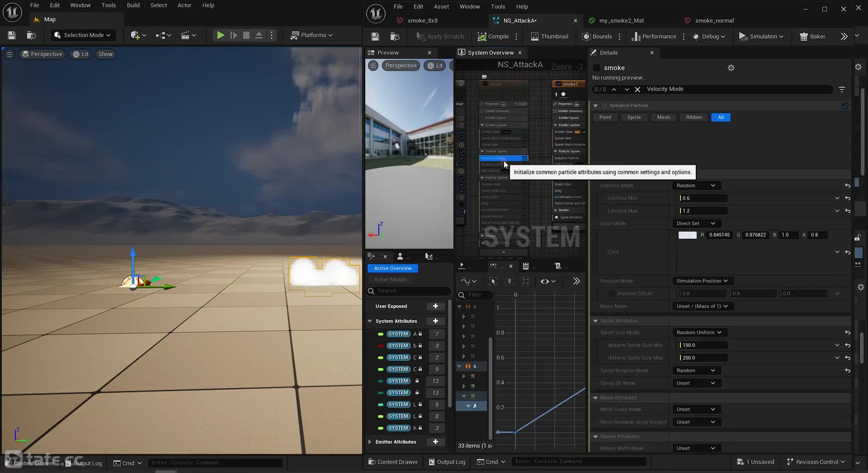Open the Details filter options icon

pos(842,89)
